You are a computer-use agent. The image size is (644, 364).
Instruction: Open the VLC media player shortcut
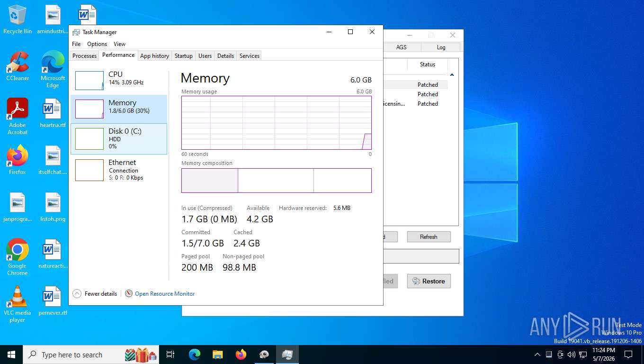(x=18, y=304)
